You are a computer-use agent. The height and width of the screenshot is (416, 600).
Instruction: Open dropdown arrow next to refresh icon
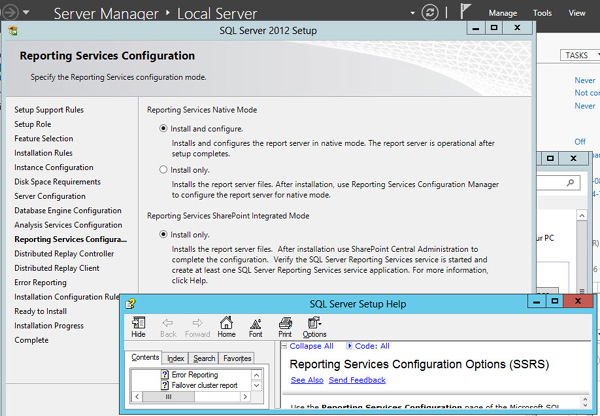[x=412, y=13]
